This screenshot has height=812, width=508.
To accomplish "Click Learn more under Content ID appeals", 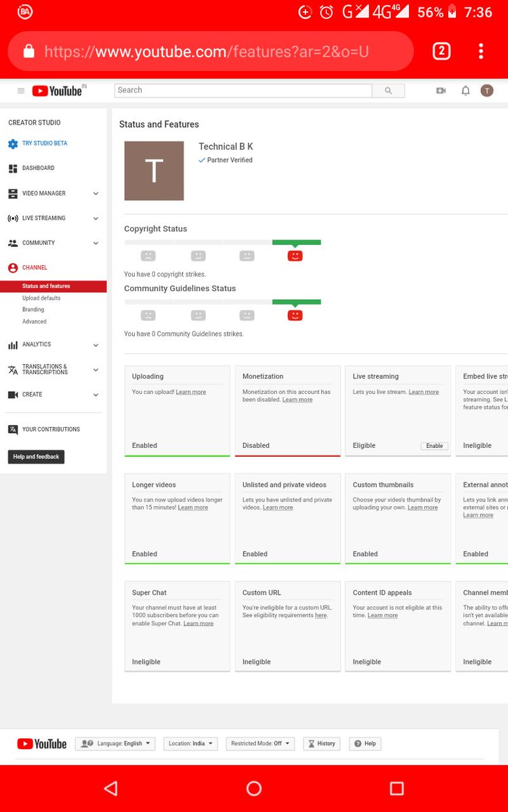I will click(x=383, y=616).
